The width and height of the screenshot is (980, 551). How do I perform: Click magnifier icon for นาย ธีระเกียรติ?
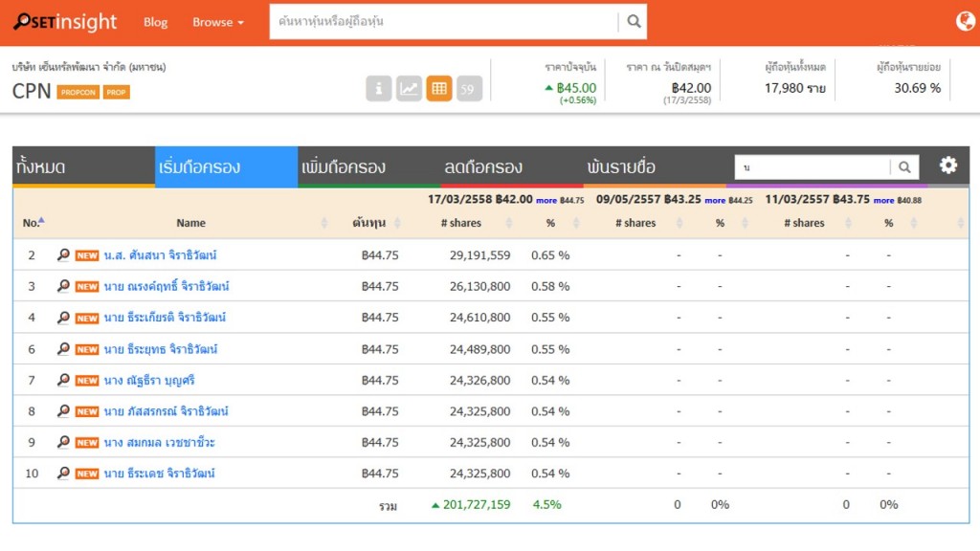point(63,318)
